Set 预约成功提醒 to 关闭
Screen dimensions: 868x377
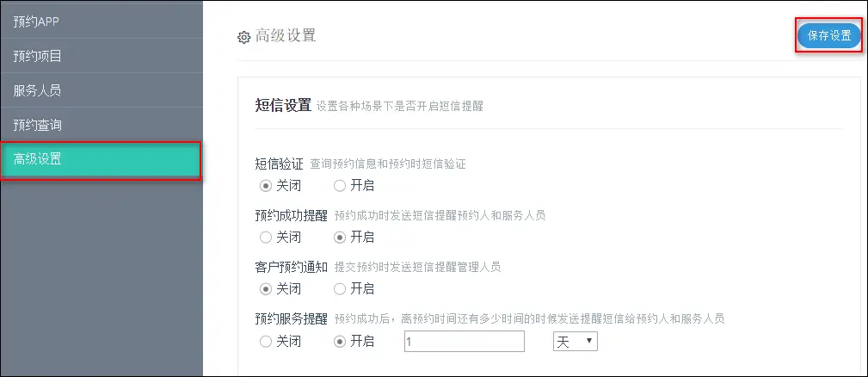point(265,237)
